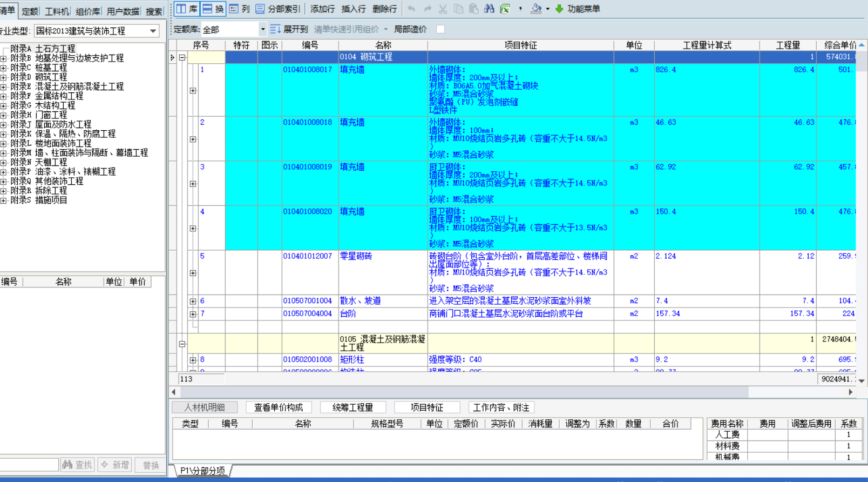Image resolution: width=868 pixels, height=482 pixels.
Task: Open the 列 column settings
Action: 239,9
